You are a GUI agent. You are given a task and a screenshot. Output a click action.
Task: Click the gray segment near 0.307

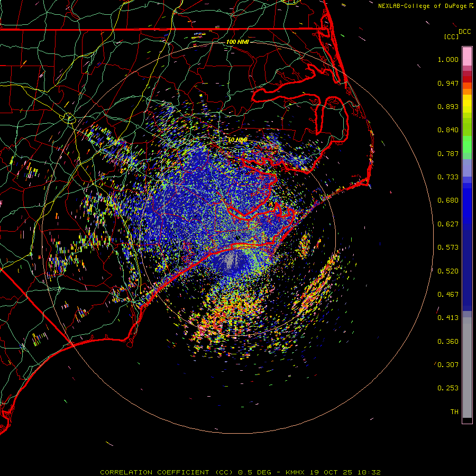point(467,368)
